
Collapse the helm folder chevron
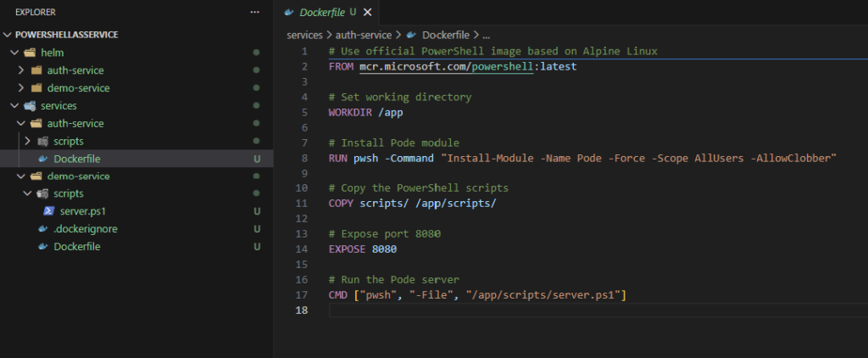tap(14, 53)
